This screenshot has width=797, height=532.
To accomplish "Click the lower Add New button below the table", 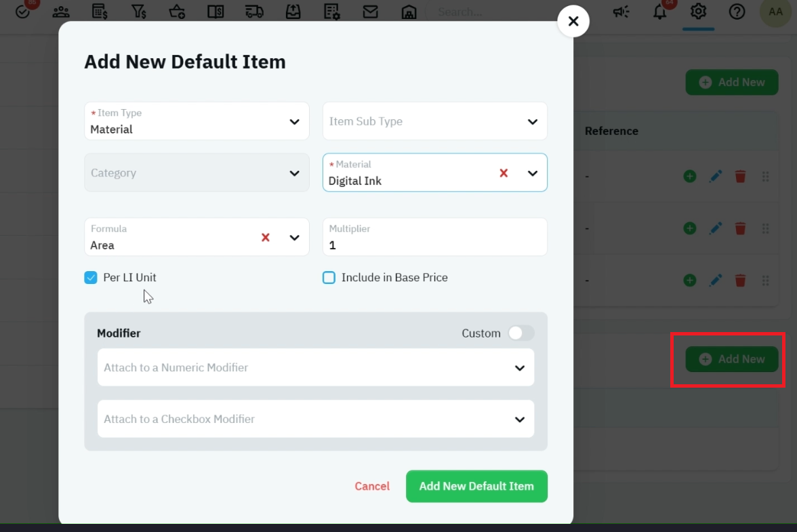I will pyautogui.click(x=731, y=359).
